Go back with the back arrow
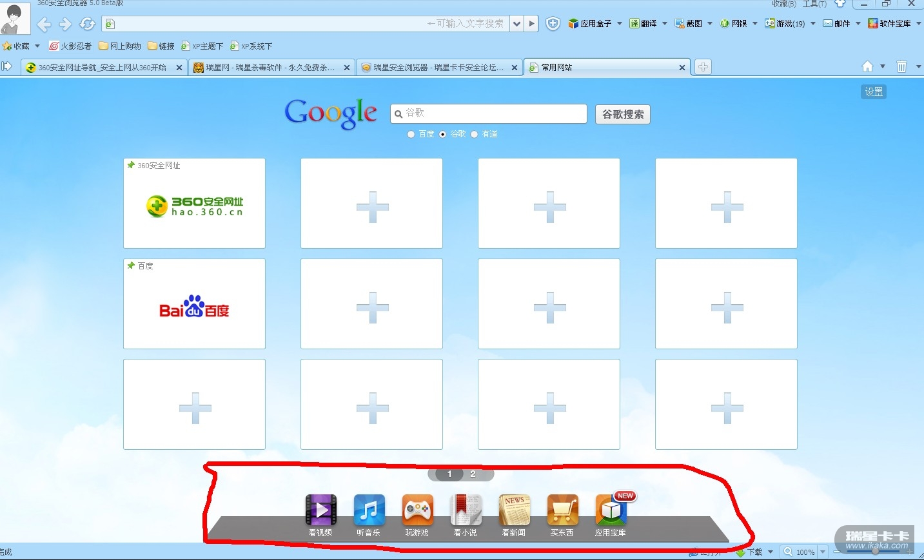This screenshot has width=924, height=560. click(44, 24)
